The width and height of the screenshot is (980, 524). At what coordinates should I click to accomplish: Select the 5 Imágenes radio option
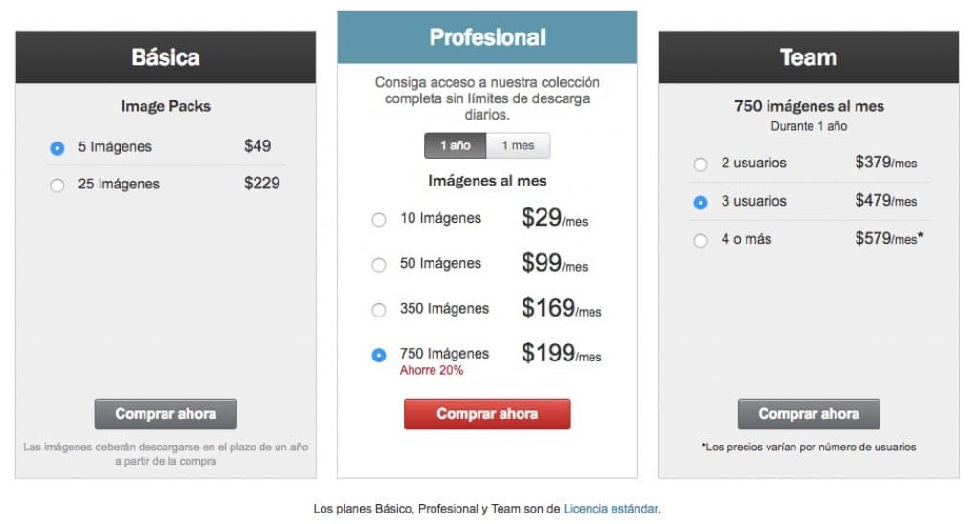(x=57, y=148)
